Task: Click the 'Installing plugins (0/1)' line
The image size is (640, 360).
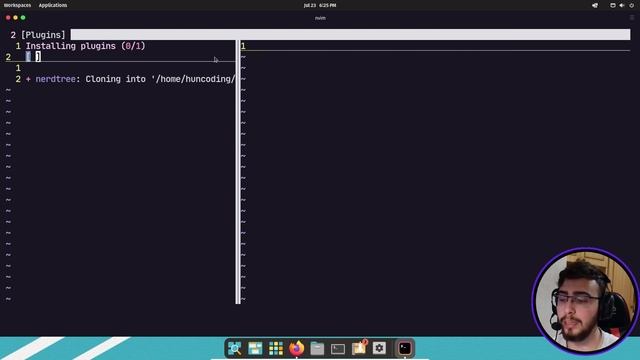Action: (x=85, y=46)
